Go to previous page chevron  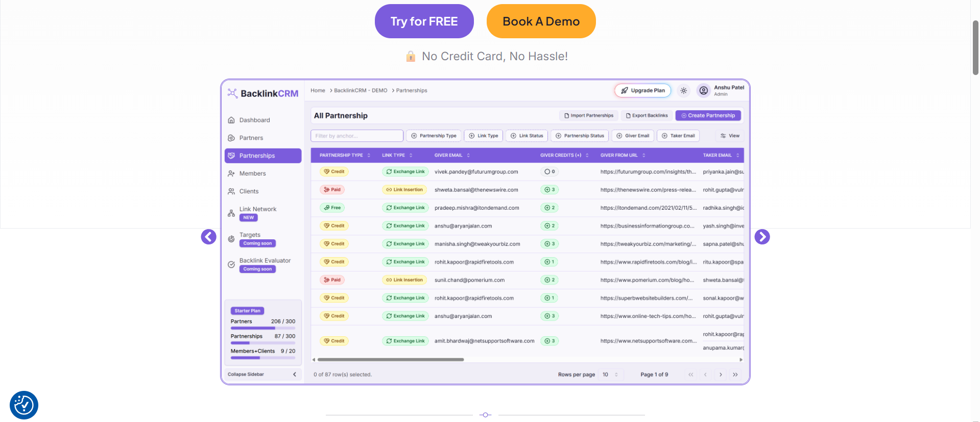point(705,375)
